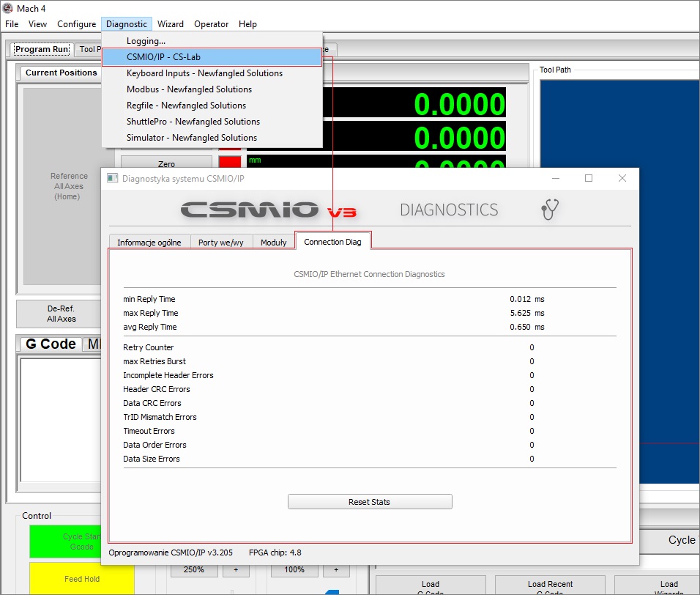Click the Header CRC Errors label

(x=157, y=389)
